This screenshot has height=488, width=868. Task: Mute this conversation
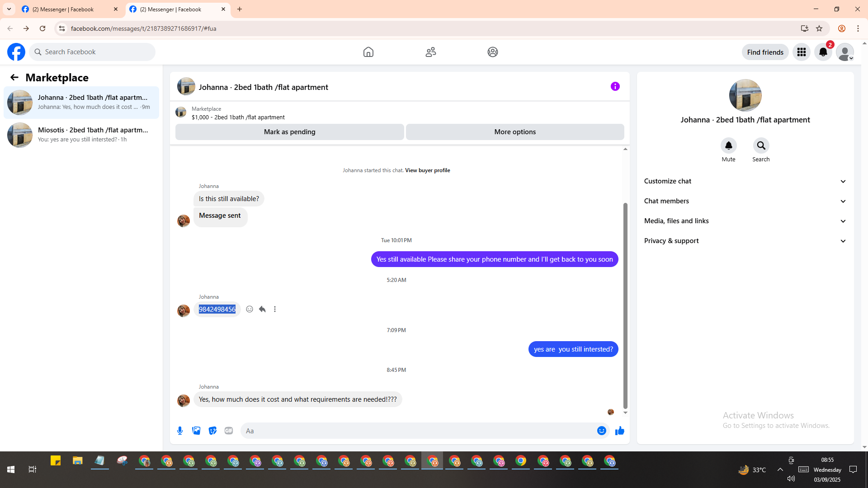click(729, 145)
